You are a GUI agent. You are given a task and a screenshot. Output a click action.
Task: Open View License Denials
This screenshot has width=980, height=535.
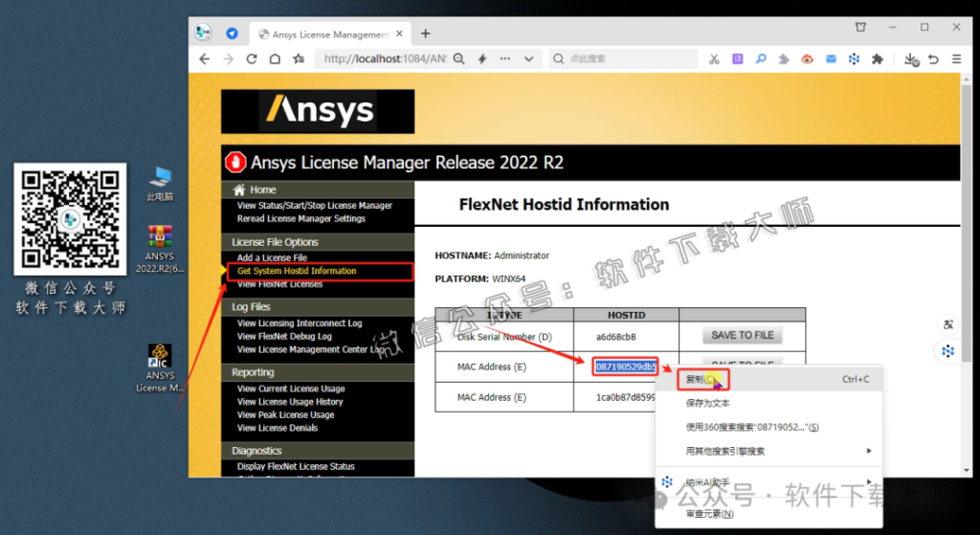tap(278, 428)
